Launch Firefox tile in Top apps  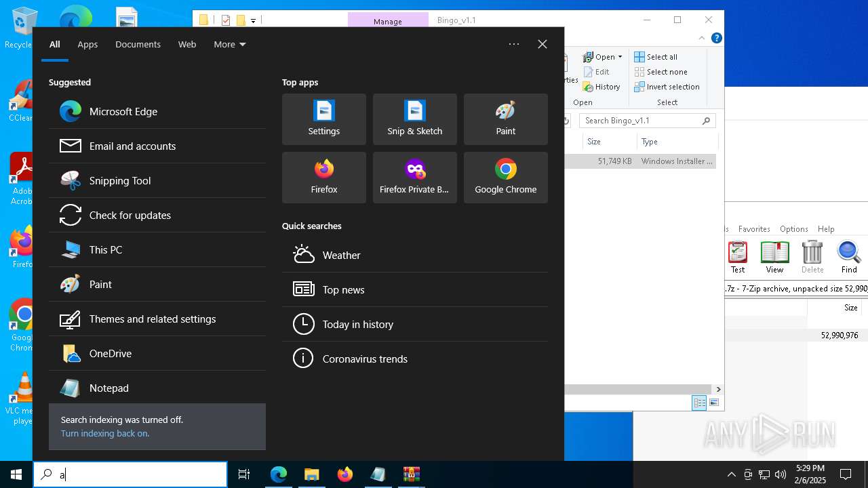coord(324,178)
